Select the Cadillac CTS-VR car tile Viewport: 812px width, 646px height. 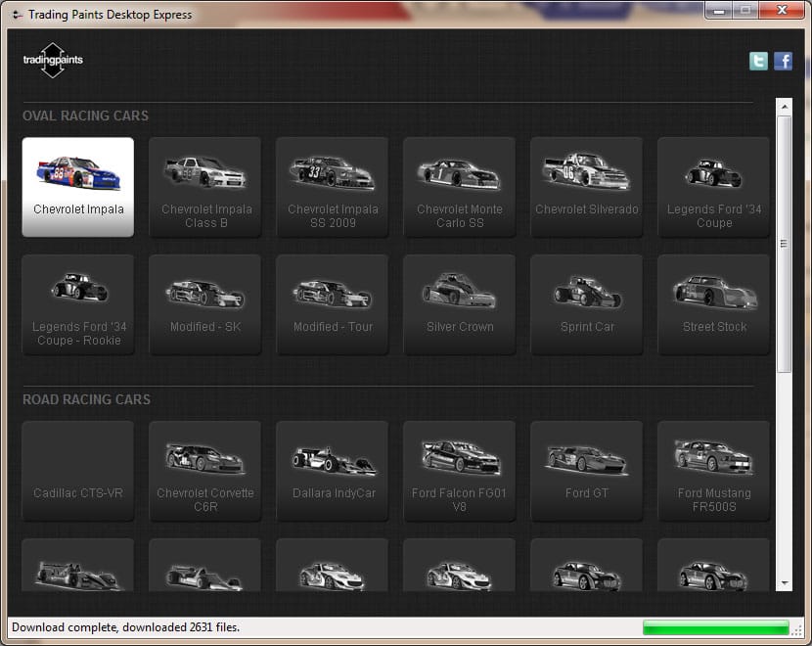78,471
